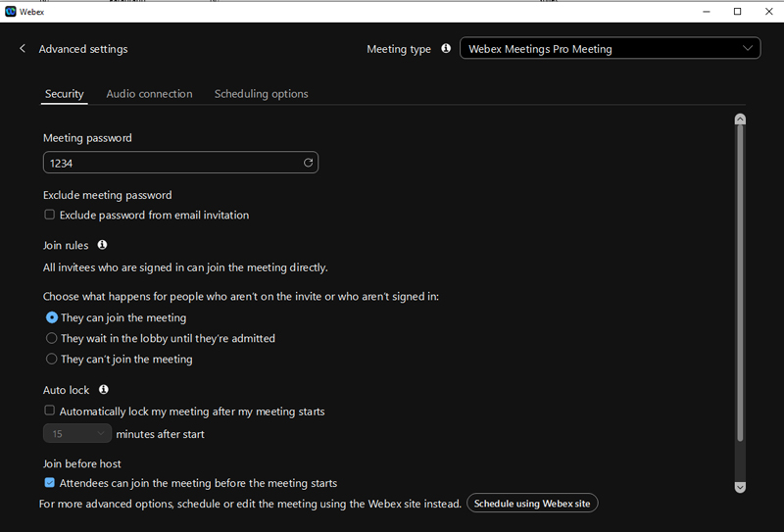
Task: Enable Automatically lock my meeting checkbox
Action: pyautogui.click(x=50, y=411)
